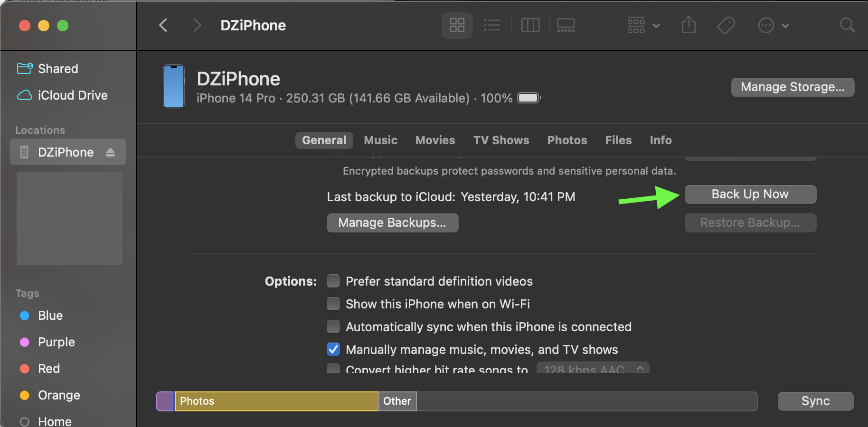Click the Share toolbar icon
Image resolution: width=868 pixels, height=427 pixels.
[x=689, y=25]
